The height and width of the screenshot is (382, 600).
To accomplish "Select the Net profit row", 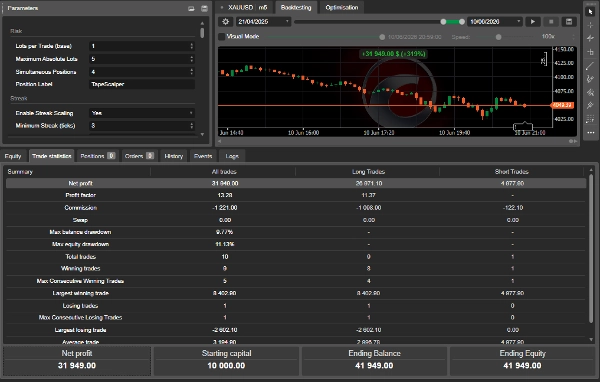I will pos(295,183).
